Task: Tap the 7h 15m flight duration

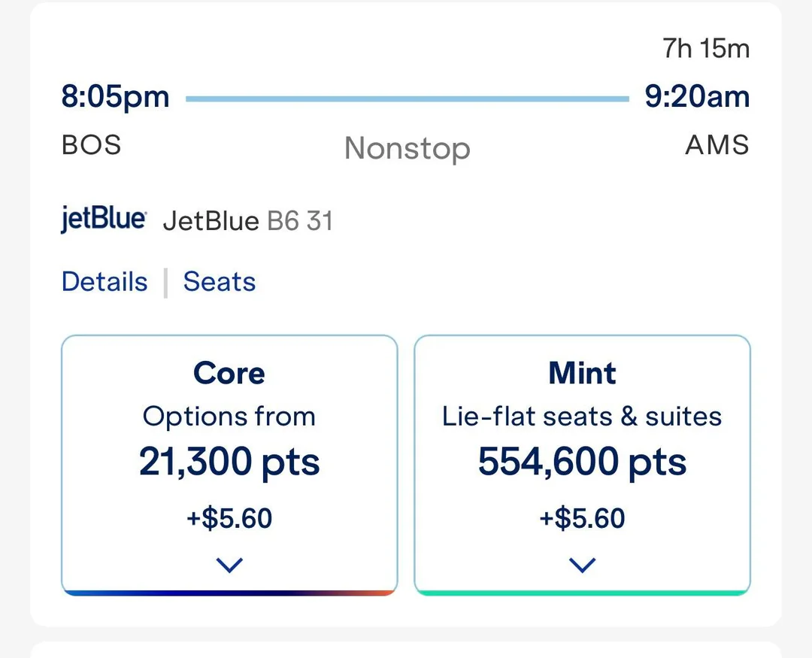Action: pos(706,49)
